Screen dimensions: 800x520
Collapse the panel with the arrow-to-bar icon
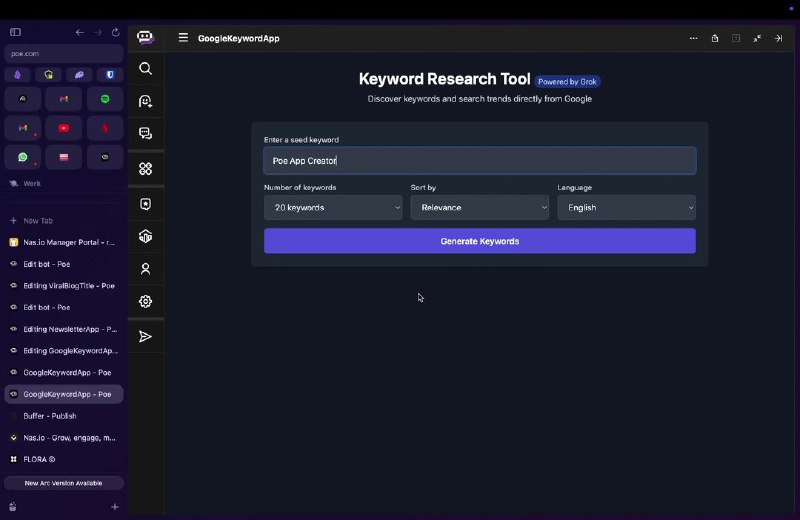(x=778, y=38)
